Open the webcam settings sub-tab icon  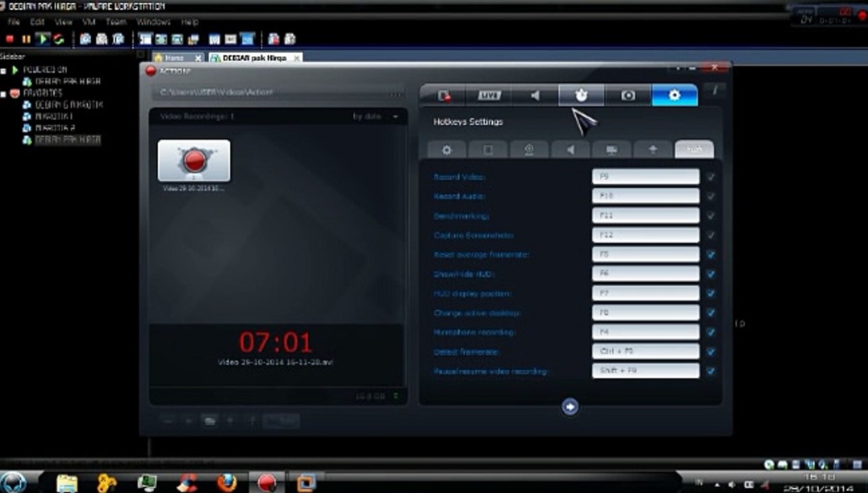click(x=529, y=149)
